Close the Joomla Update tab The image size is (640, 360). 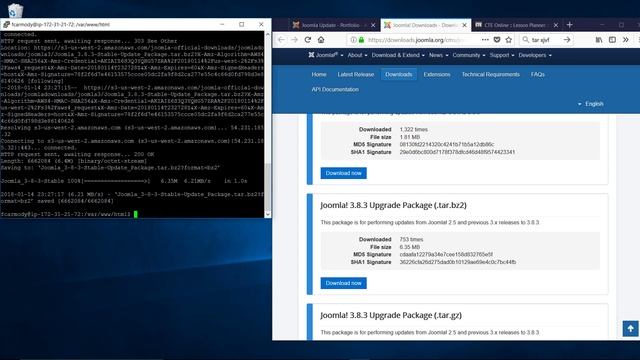click(373, 25)
